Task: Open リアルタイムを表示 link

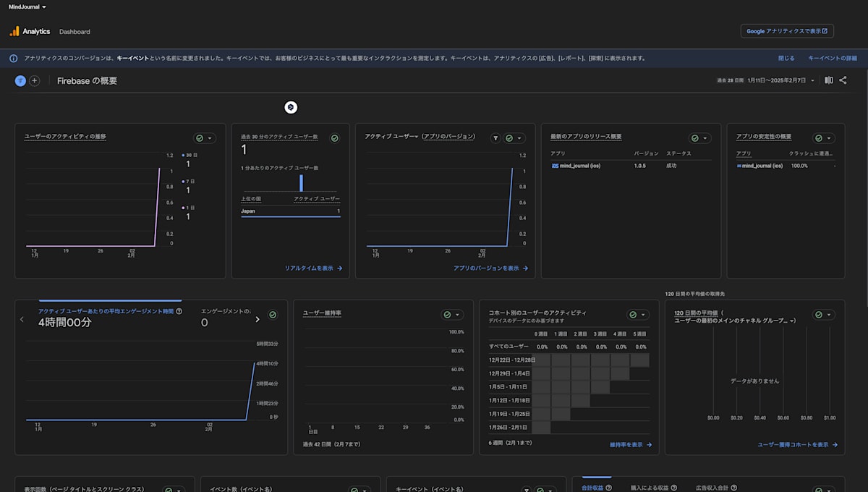Action: (x=313, y=268)
